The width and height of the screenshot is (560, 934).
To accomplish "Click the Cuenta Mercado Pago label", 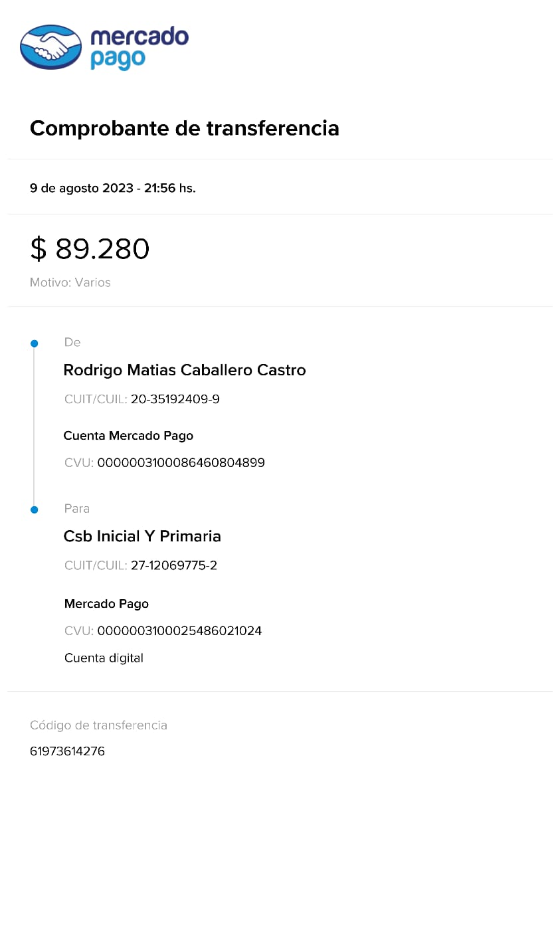I will [128, 436].
